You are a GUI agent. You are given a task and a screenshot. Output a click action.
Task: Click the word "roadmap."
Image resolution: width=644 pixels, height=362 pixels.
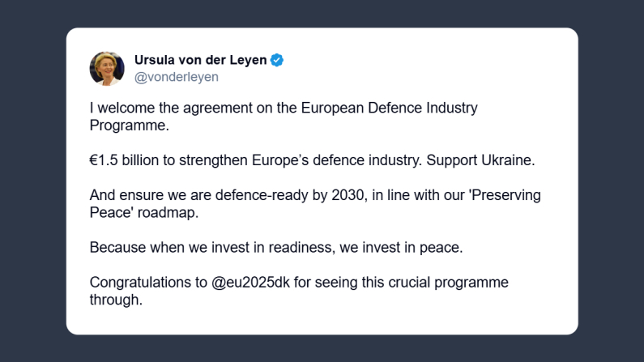pos(194,213)
